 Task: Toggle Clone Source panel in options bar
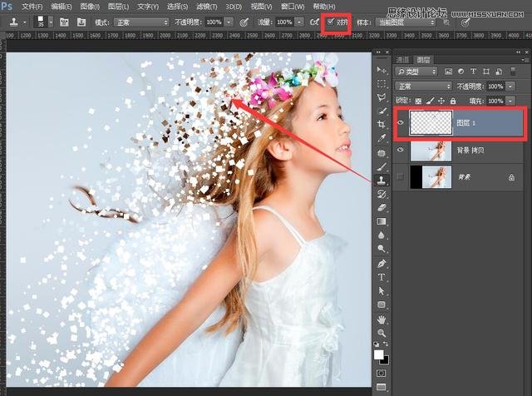coord(81,22)
